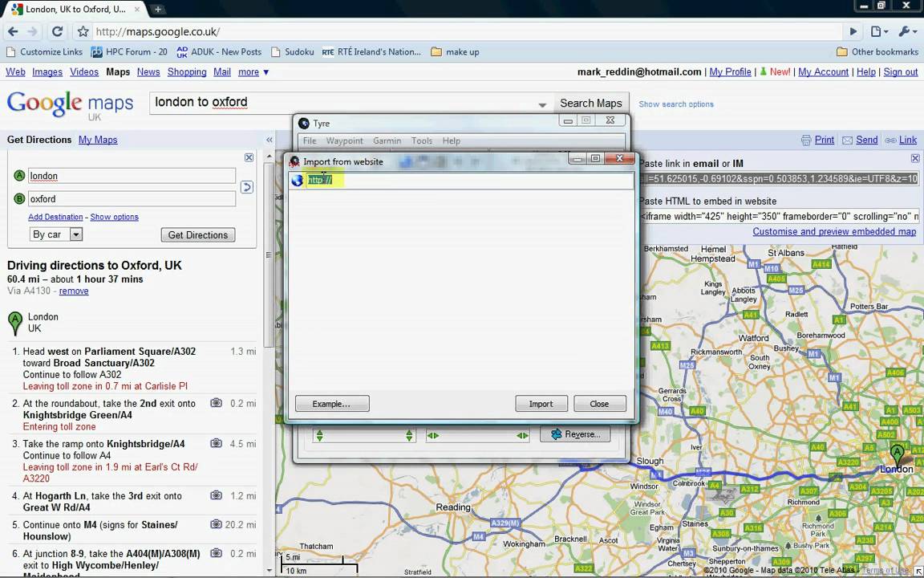Open Waypoint menu in Tyre

pyautogui.click(x=344, y=141)
